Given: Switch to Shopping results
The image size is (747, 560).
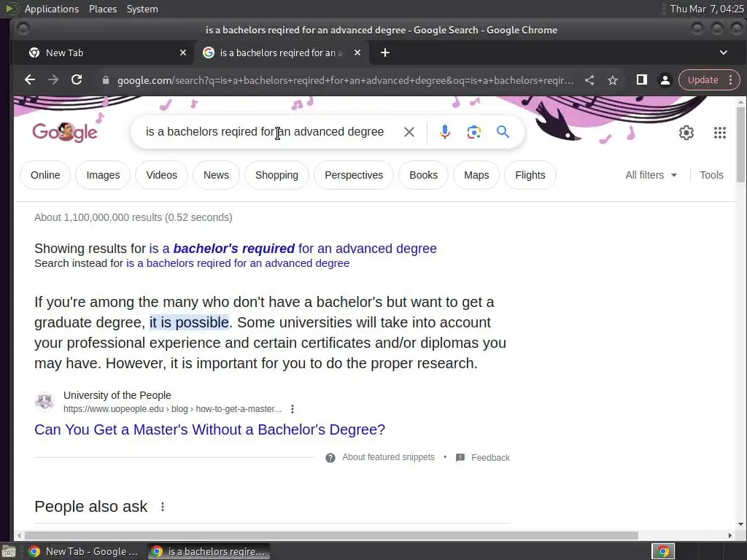Looking at the screenshot, I should click(276, 175).
